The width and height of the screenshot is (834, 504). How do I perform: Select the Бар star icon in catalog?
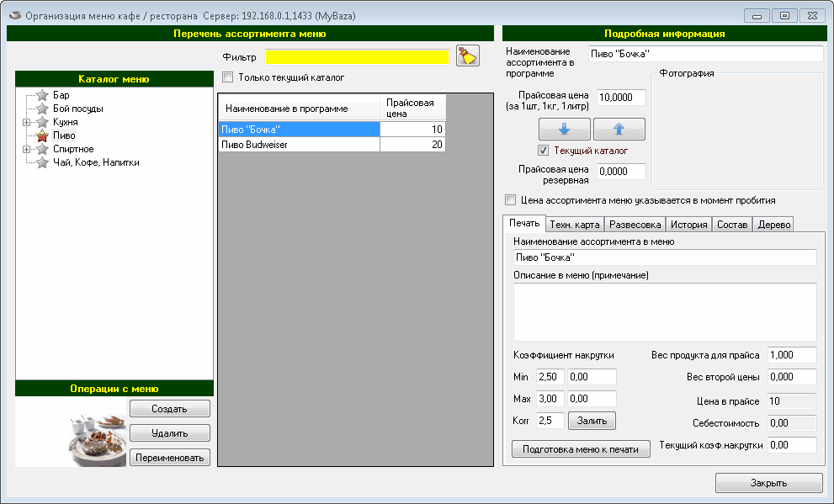[x=42, y=95]
